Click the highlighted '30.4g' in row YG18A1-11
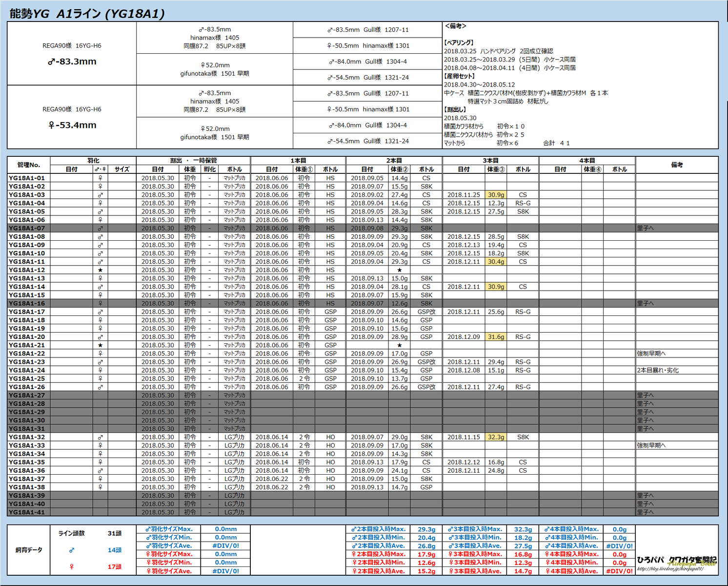Screen dimensions: 728x586 (x=496, y=262)
